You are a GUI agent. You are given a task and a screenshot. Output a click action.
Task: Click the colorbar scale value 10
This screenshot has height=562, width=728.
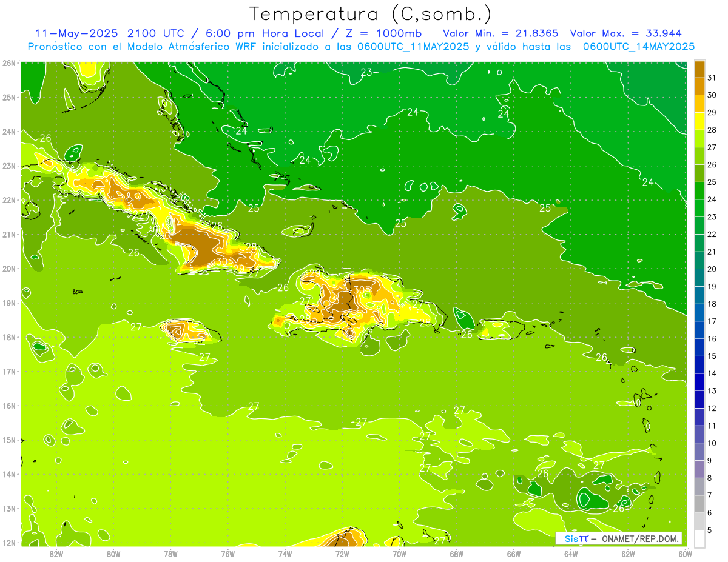[712, 443]
